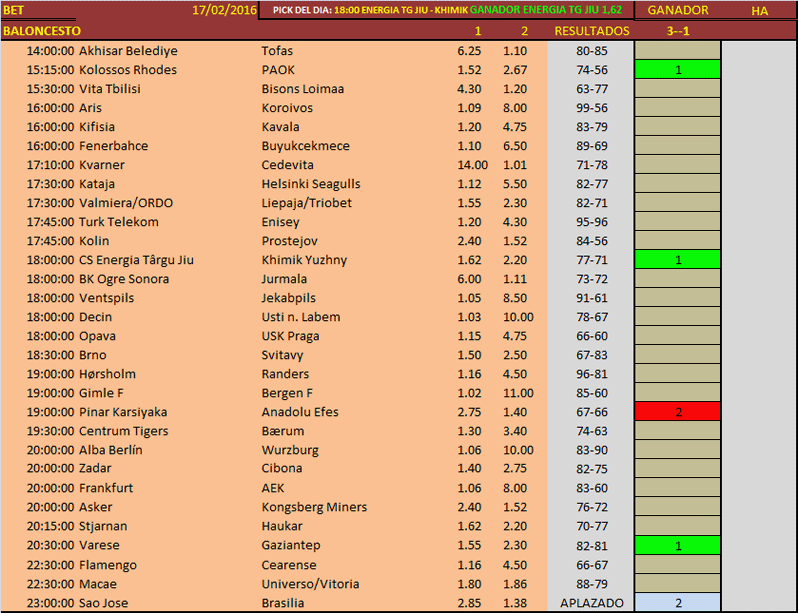Image resolution: width=798 pixels, height=613 pixels.
Task: Select the date cell 17/02/2016
Action: pos(224,10)
